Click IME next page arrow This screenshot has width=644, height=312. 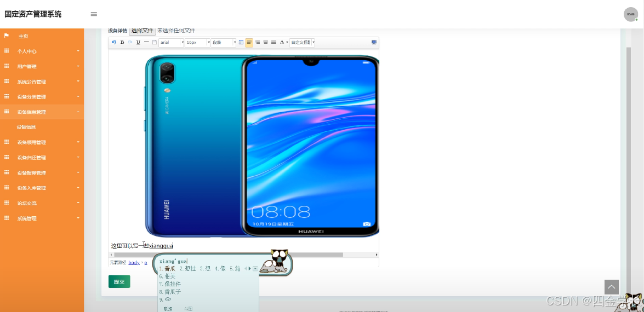[x=250, y=269]
